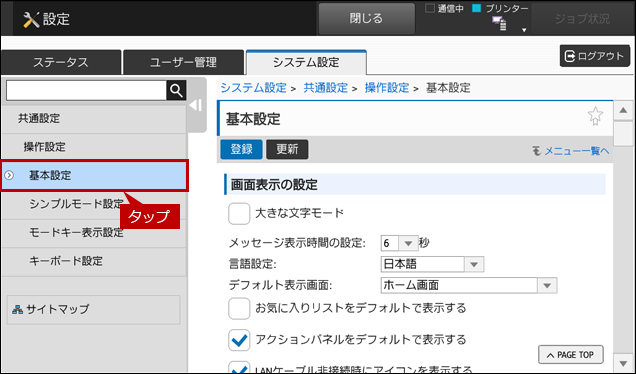This screenshot has width=636, height=374.
Task: Go to 操作設定 breadcrumb link
Action: pyautogui.click(x=387, y=88)
